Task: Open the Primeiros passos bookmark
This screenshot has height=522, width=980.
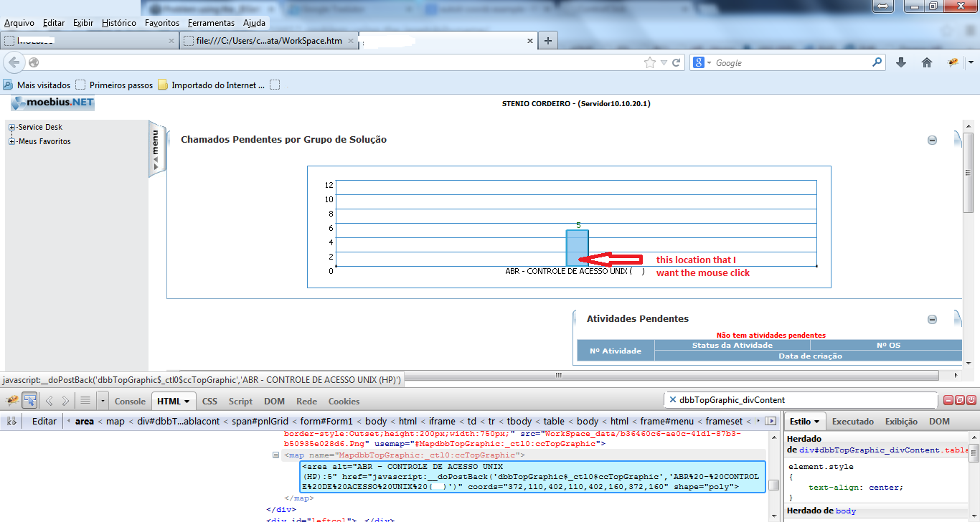Action: pos(114,85)
